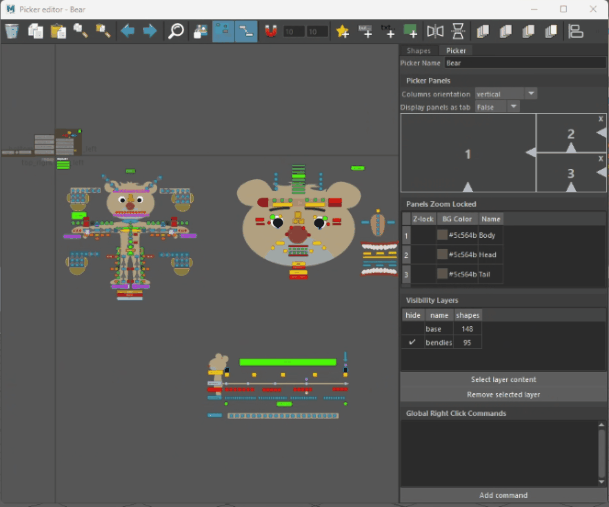Click the clipboard paste icon
The height and width of the screenshot is (507, 609).
pyautogui.click(x=58, y=31)
